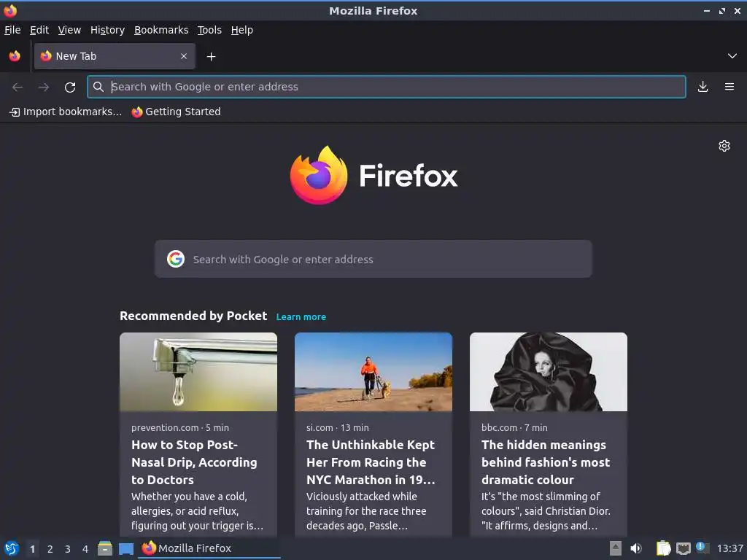This screenshot has width=747, height=560.
Task: Open the dripping faucet article thumbnail
Action: click(198, 372)
